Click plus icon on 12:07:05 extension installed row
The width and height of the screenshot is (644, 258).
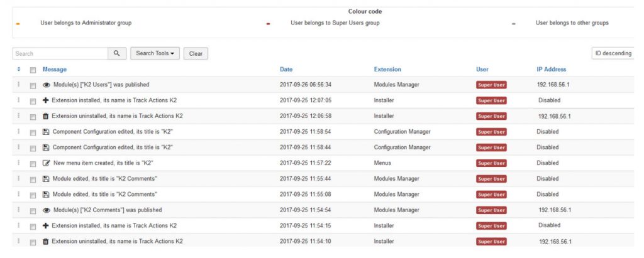click(x=45, y=100)
